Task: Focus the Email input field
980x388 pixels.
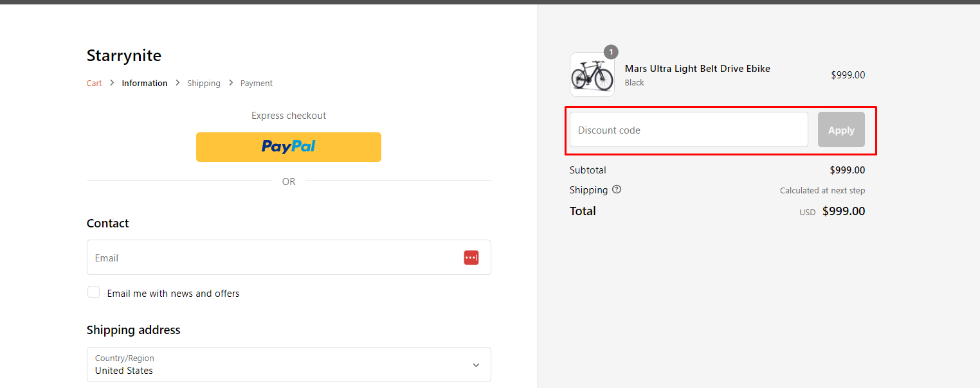Action: [x=289, y=258]
